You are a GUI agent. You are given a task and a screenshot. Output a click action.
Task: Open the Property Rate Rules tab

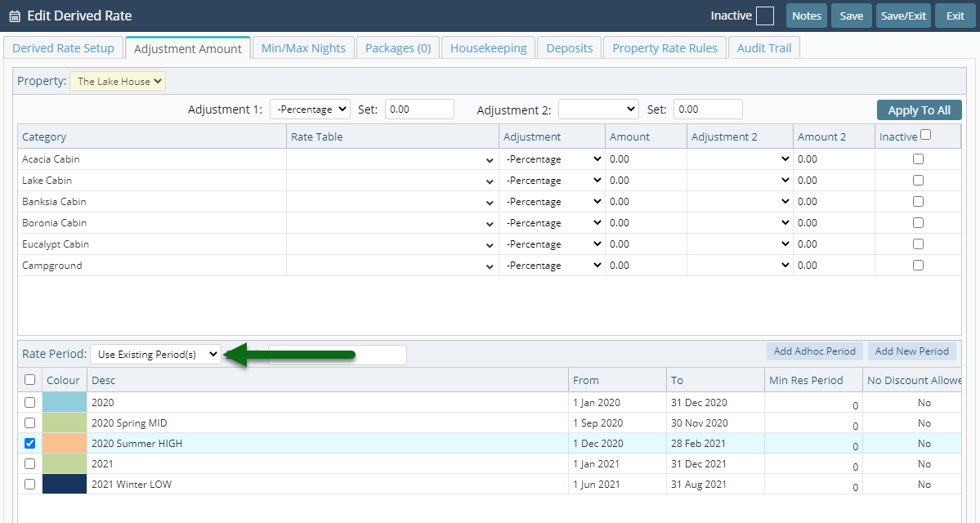click(665, 48)
